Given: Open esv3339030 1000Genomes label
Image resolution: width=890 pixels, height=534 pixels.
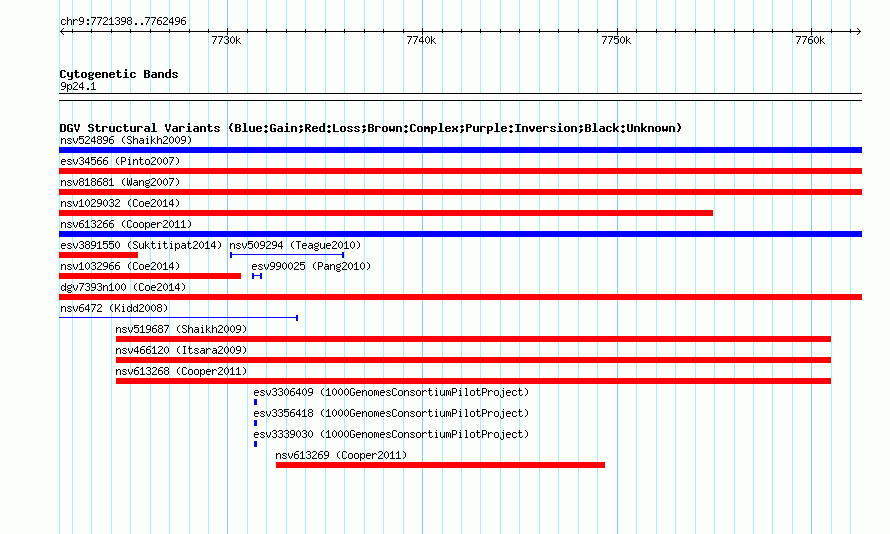Looking at the screenshot, I should 391,434.
